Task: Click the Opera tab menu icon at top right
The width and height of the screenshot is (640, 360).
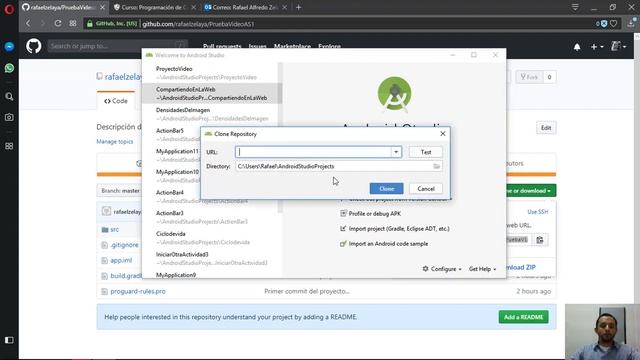Action: click(575, 7)
